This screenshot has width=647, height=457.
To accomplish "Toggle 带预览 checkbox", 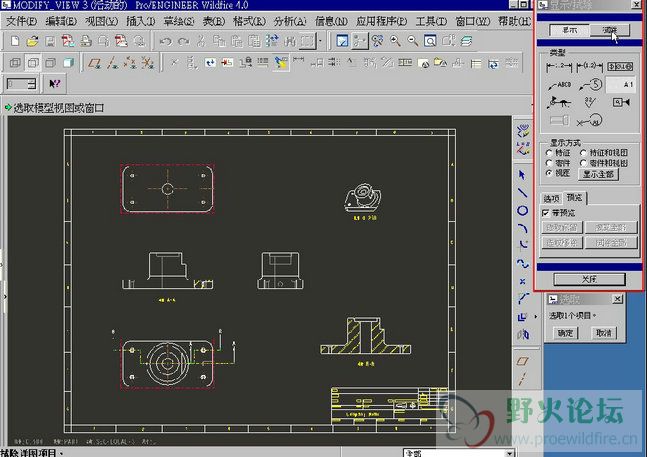I will (x=545, y=213).
